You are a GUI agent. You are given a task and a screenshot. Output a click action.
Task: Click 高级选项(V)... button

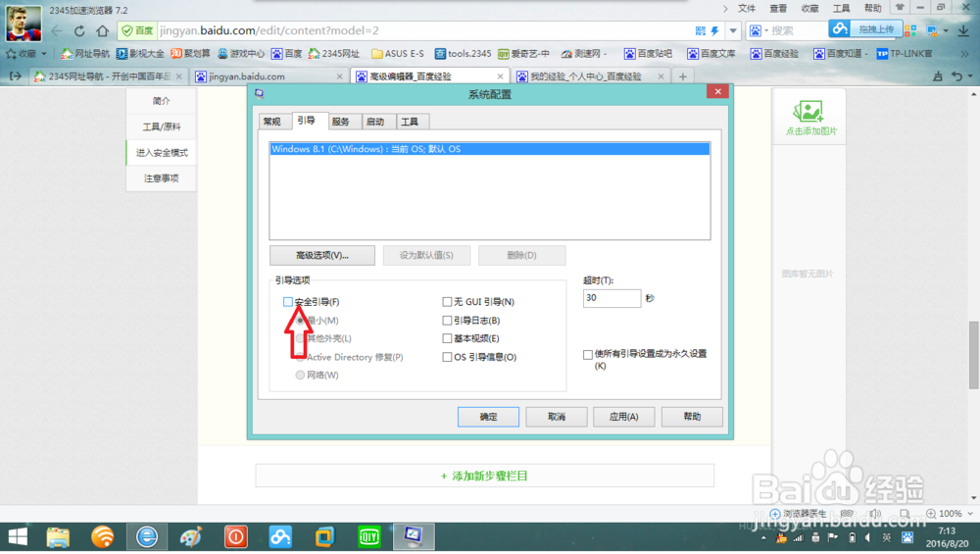click(321, 255)
